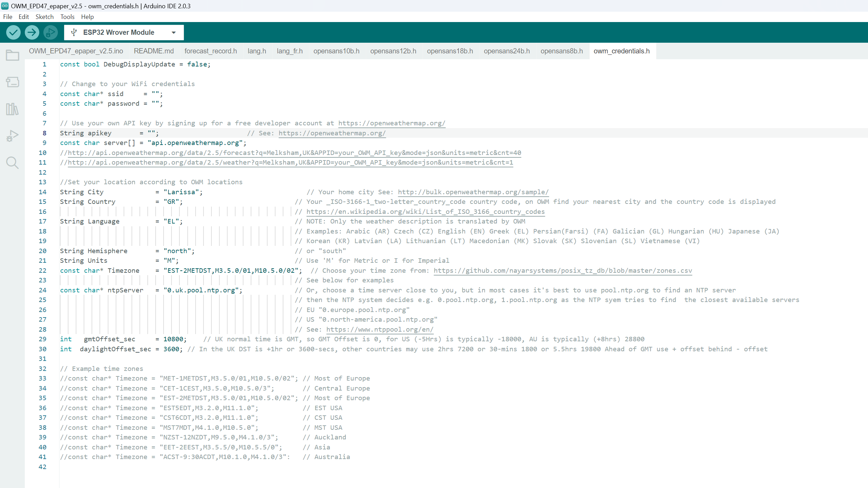This screenshot has height=488, width=868.
Task: Open the Search magnifier in the sidebar
Action: point(12,163)
